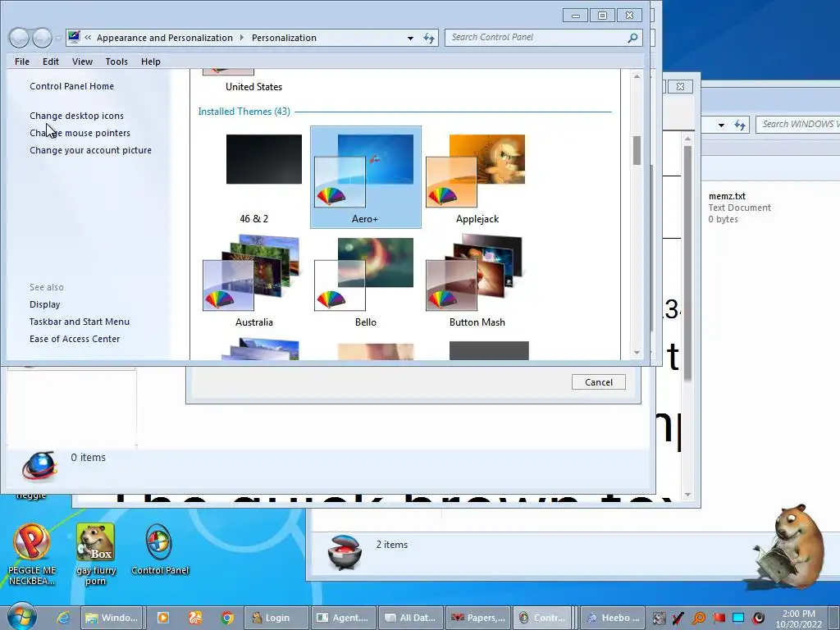Click the Search WINDOWS field in background window

point(798,125)
